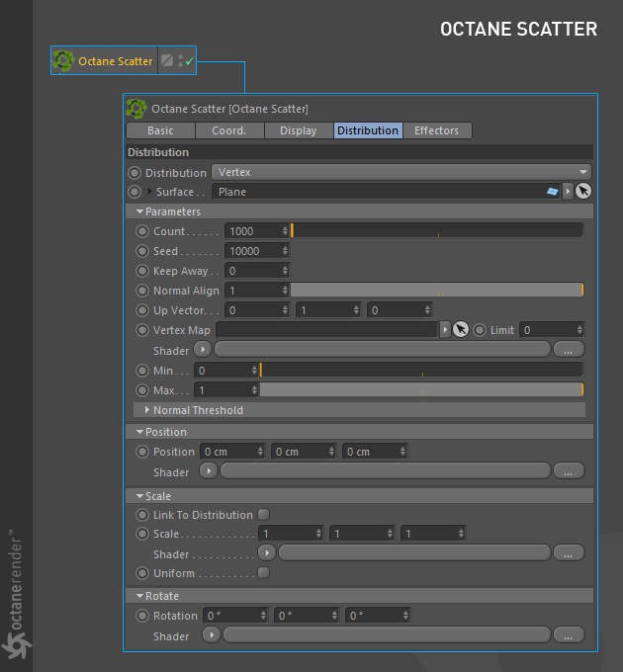Switch to the Display tab

pos(299,130)
